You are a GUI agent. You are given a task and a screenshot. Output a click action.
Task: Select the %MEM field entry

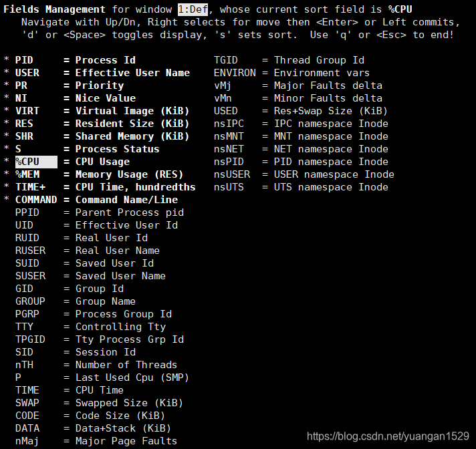click(94, 174)
